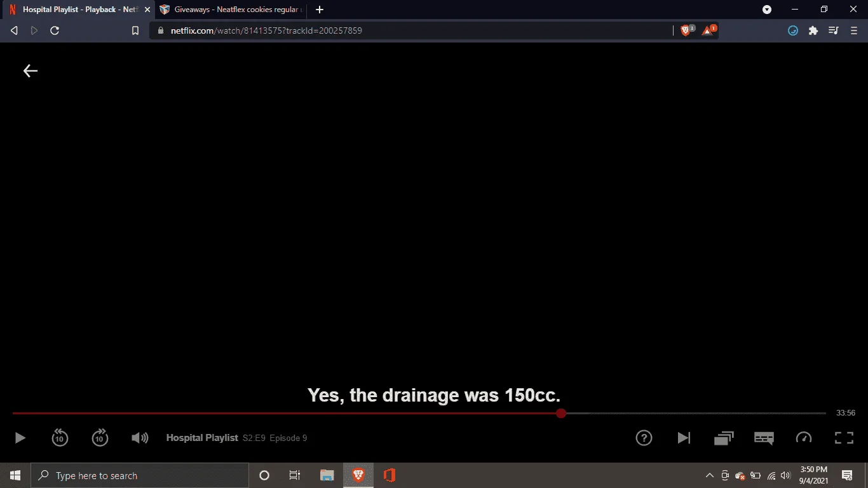Click the Meet Now camera tray icon
Screen dimensions: 868x488
pyautogui.click(x=725, y=475)
